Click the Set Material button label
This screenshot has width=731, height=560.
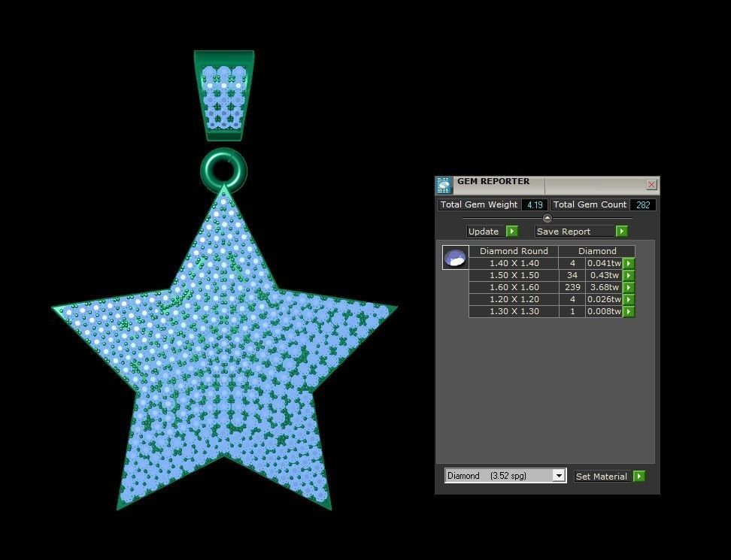(602, 476)
